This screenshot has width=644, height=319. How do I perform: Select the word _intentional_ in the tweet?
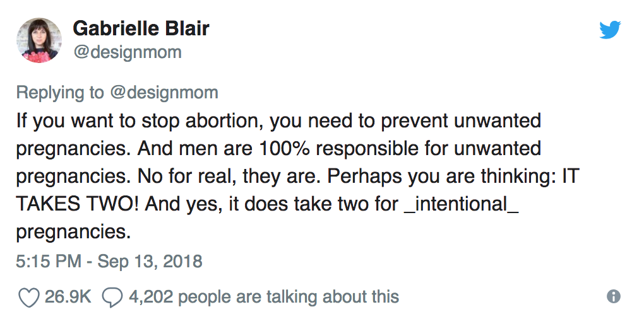[x=462, y=204]
